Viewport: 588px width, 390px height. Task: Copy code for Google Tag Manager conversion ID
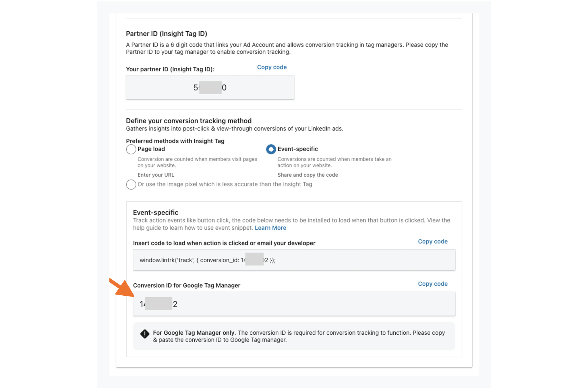click(433, 284)
